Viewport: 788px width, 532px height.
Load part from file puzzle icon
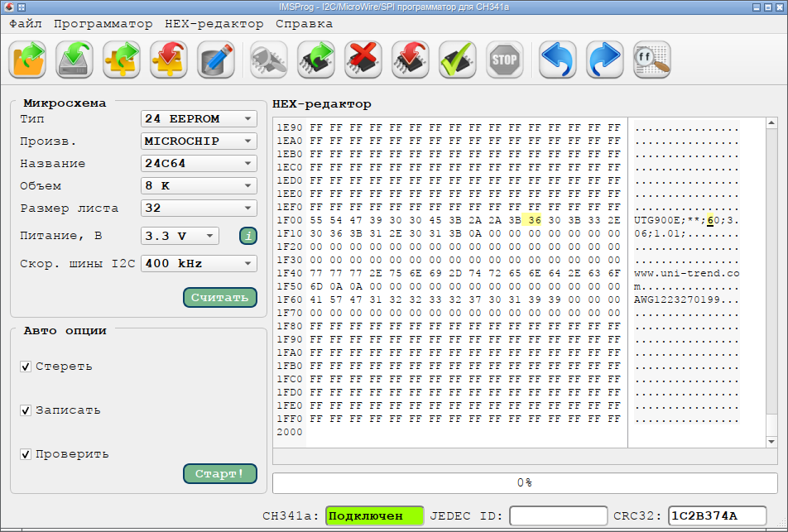coord(122,60)
